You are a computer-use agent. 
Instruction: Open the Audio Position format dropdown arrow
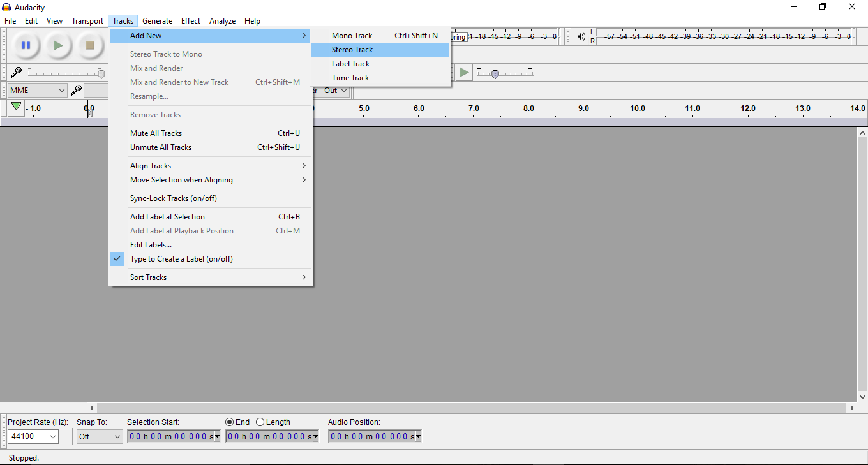(x=418, y=437)
